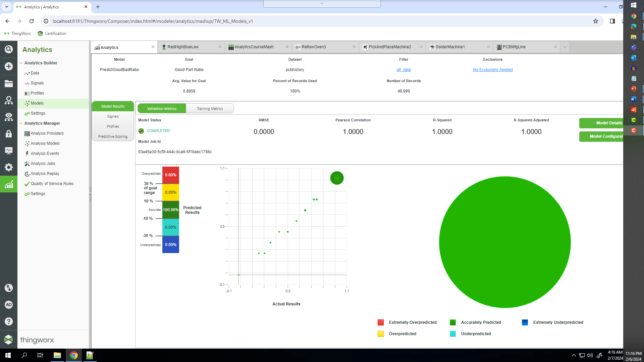Click the AD user avatar icon
This screenshot has width=644, height=362.
(8, 305)
